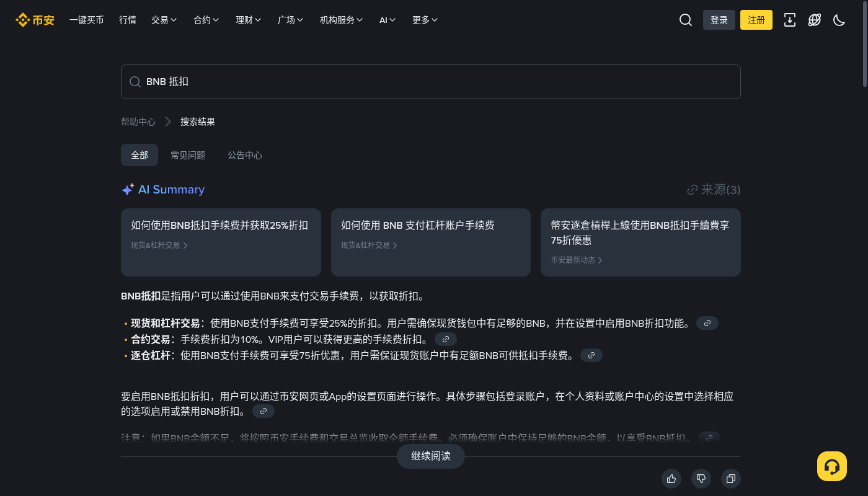This screenshot has height=496, width=868.
Task: Click the thumbs down feedback icon
Action: coord(701,479)
